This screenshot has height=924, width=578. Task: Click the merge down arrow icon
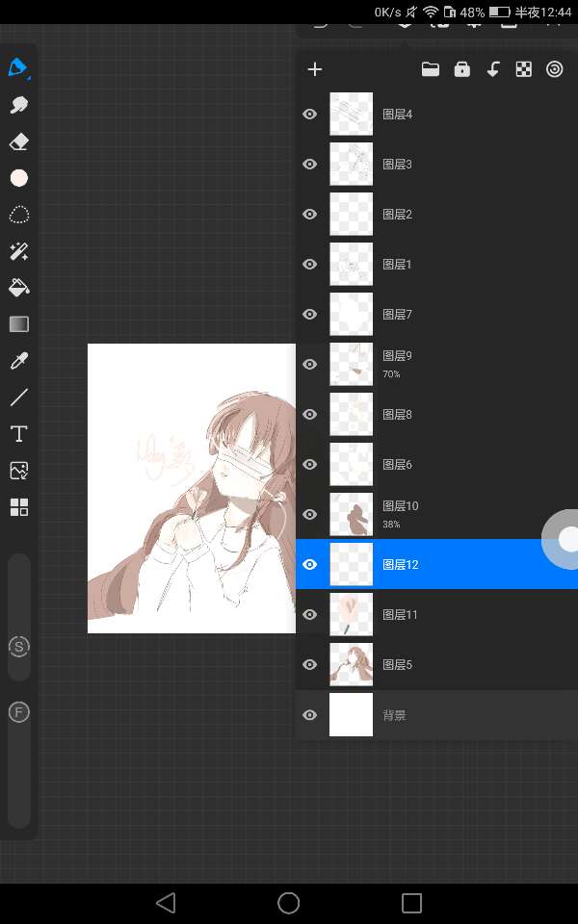point(492,69)
